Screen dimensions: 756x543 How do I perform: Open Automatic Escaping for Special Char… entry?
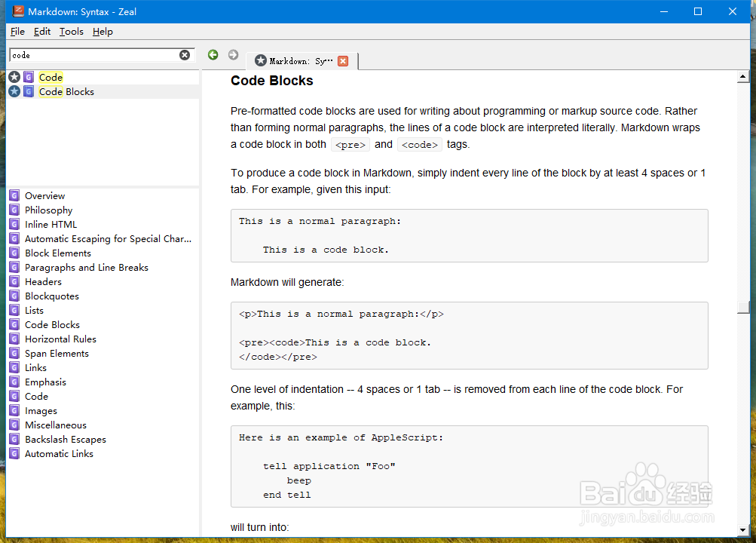pos(108,239)
